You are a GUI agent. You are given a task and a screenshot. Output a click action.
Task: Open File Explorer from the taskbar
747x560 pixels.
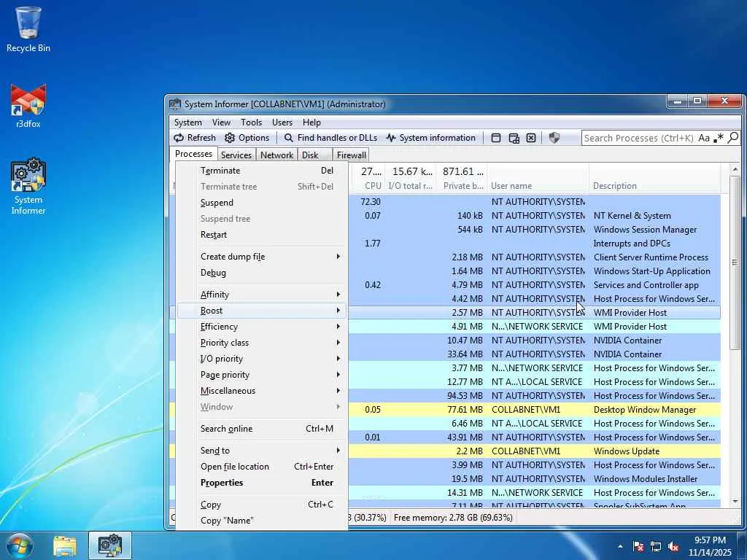pos(65,546)
